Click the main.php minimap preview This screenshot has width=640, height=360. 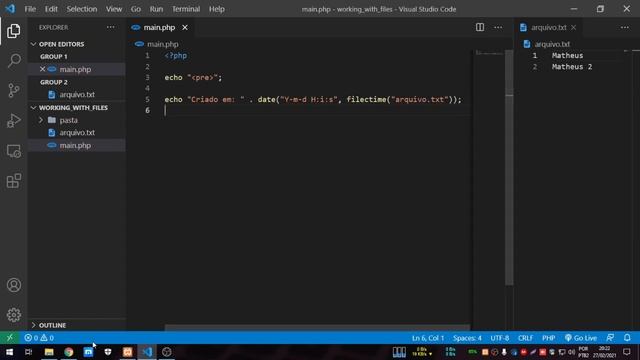pos(489,53)
